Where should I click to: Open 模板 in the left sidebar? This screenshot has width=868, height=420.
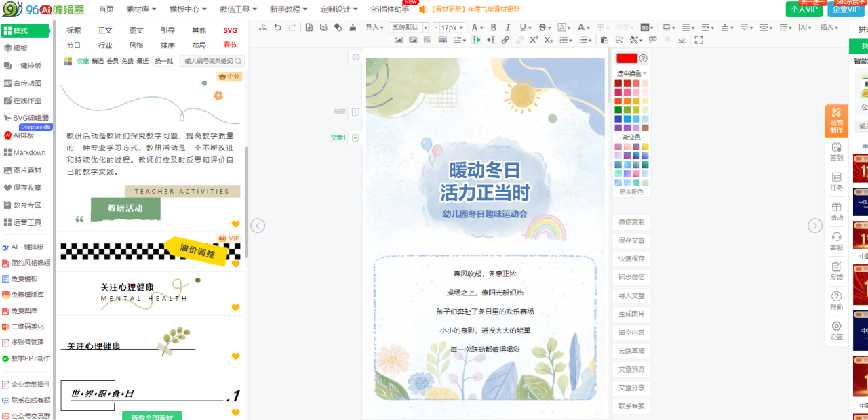(20, 48)
